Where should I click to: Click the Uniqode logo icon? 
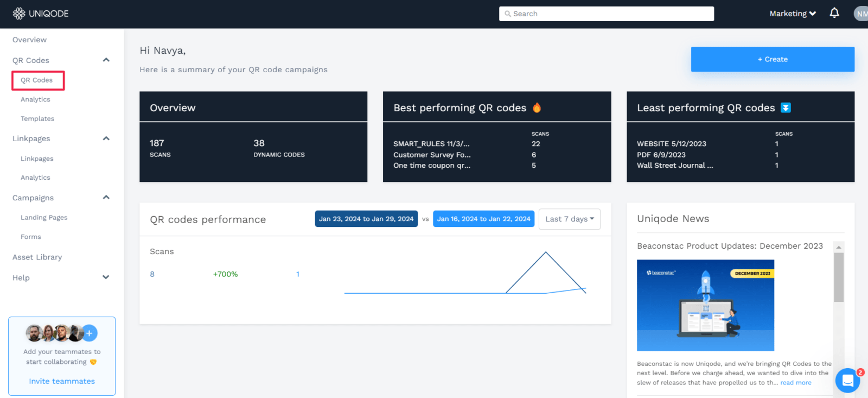pyautogui.click(x=19, y=14)
